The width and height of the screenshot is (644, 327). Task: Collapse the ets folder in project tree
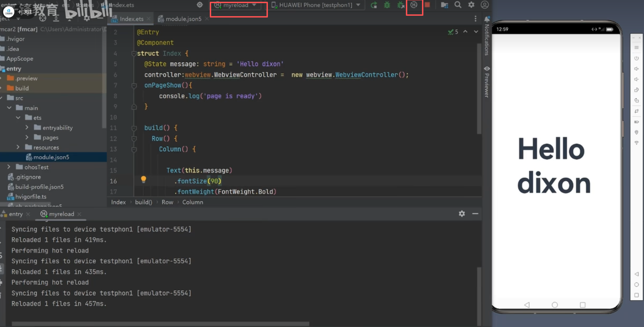coord(18,117)
